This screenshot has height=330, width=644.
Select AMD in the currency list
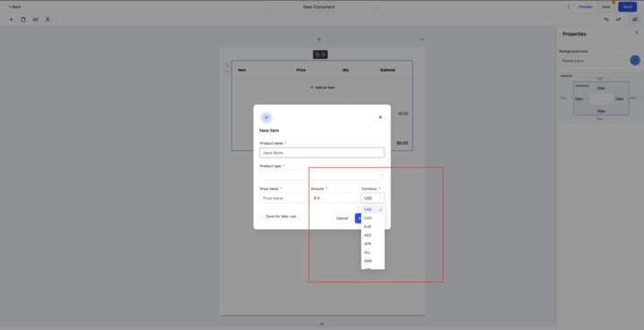(x=373, y=261)
